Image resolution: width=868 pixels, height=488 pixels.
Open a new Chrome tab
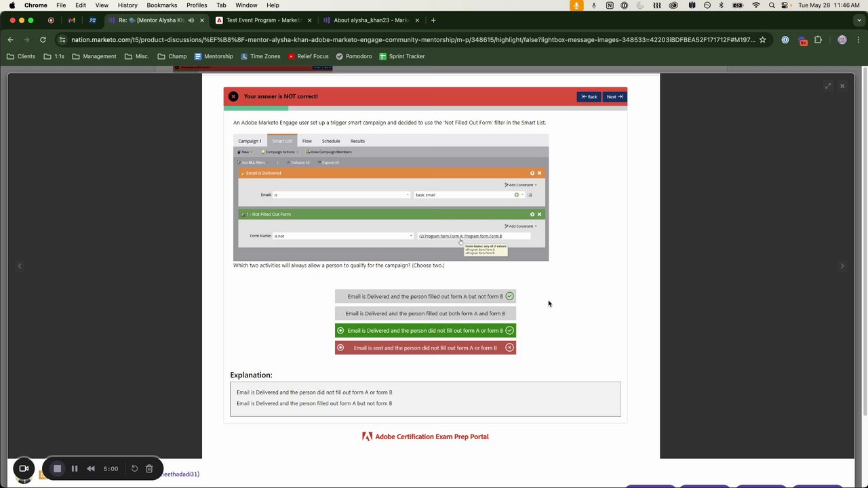point(433,20)
